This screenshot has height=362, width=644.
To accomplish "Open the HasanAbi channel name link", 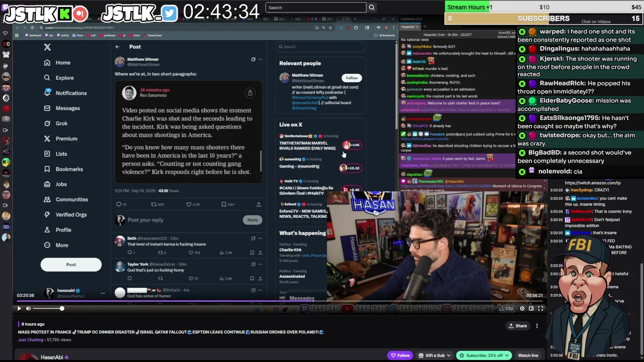I will [52, 357].
